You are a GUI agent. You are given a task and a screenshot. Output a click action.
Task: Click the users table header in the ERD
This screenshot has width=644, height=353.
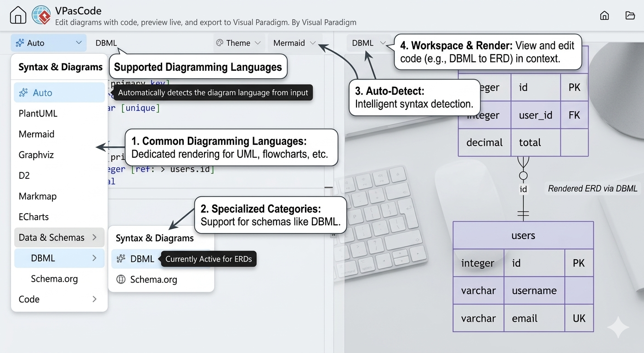[523, 235]
